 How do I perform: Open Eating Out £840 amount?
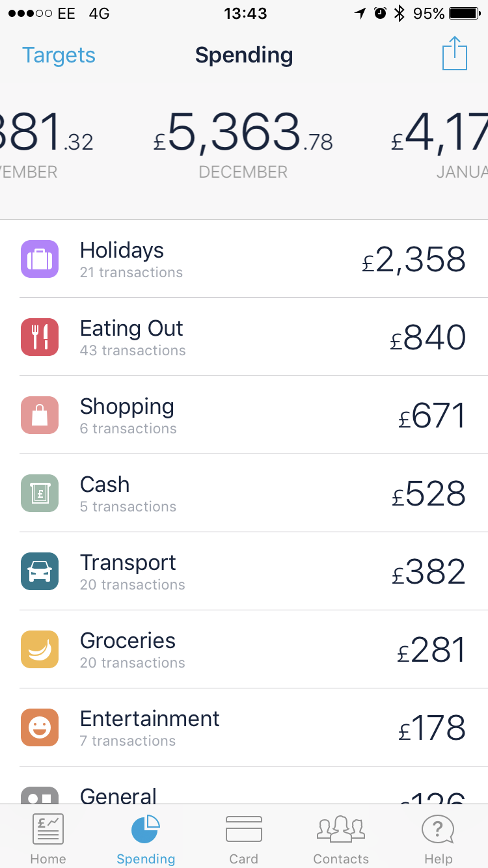point(427,338)
